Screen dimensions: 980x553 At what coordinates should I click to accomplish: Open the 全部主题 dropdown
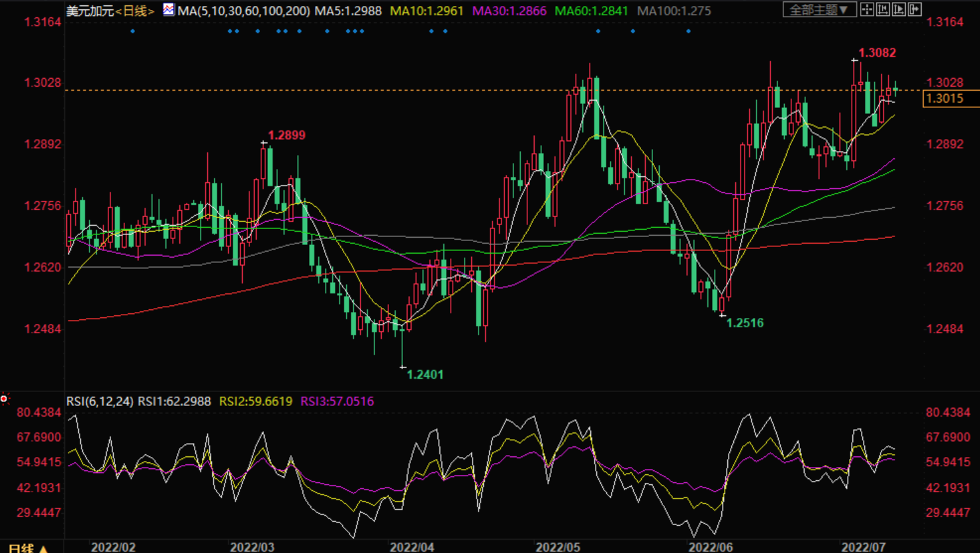coord(819,9)
